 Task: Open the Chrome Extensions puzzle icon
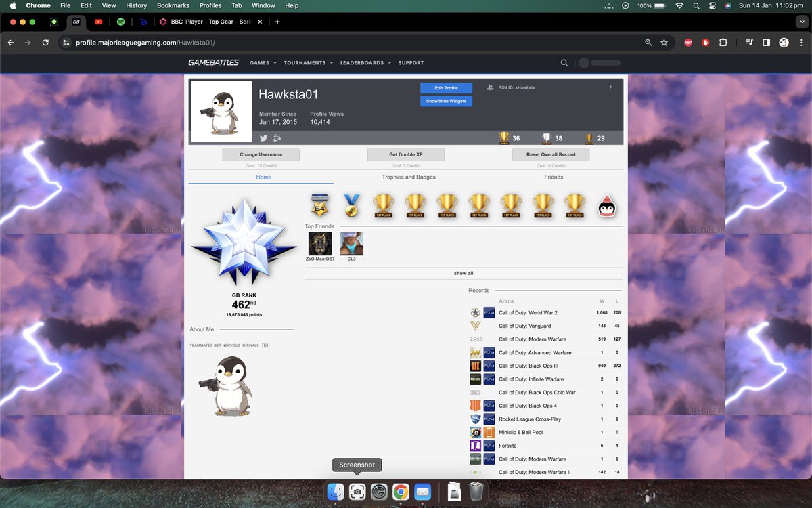(723, 42)
